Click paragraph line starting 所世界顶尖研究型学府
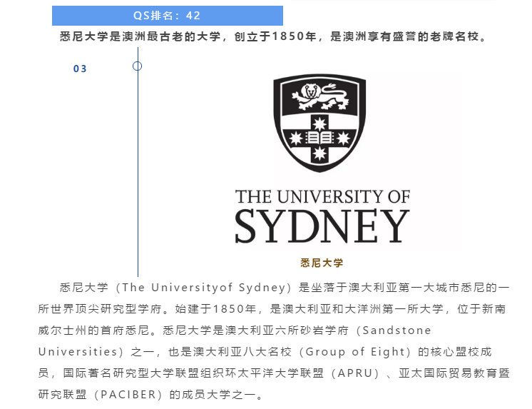532x409 pixels. pyautogui.click(x=272, y=309)
